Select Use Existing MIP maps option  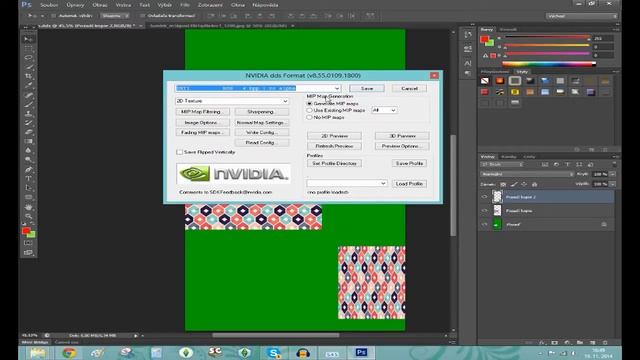309,110
